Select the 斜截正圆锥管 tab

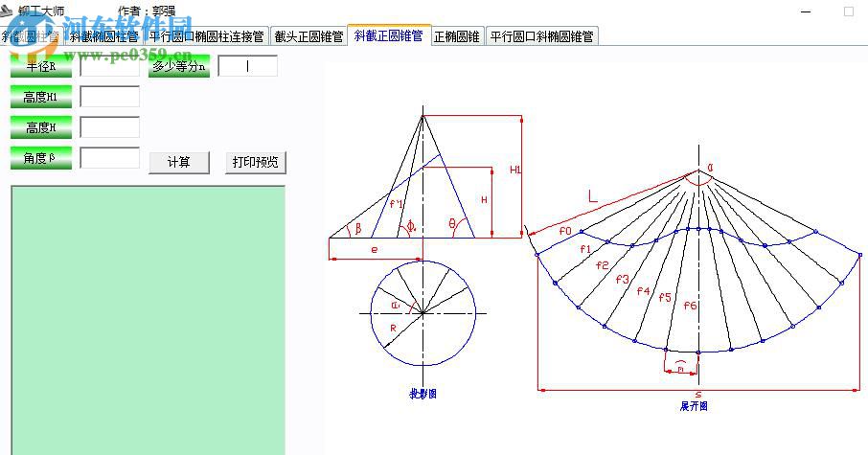click(389, 35)
